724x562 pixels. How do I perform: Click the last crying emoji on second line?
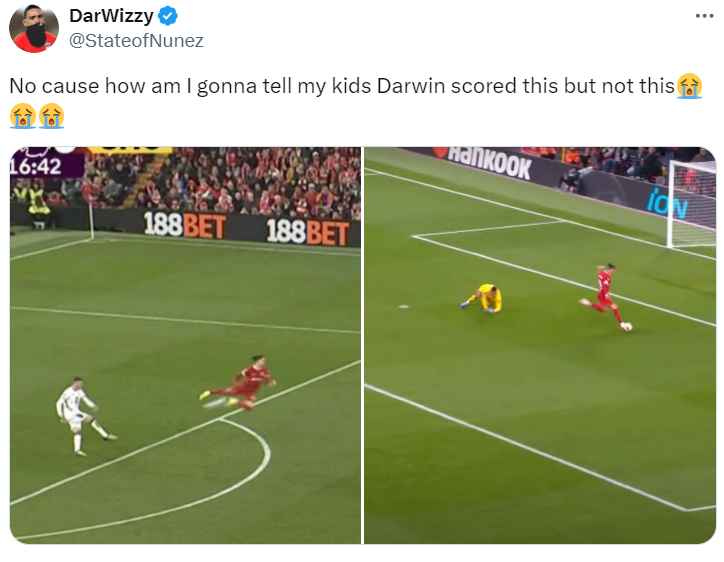coord(51,115)
